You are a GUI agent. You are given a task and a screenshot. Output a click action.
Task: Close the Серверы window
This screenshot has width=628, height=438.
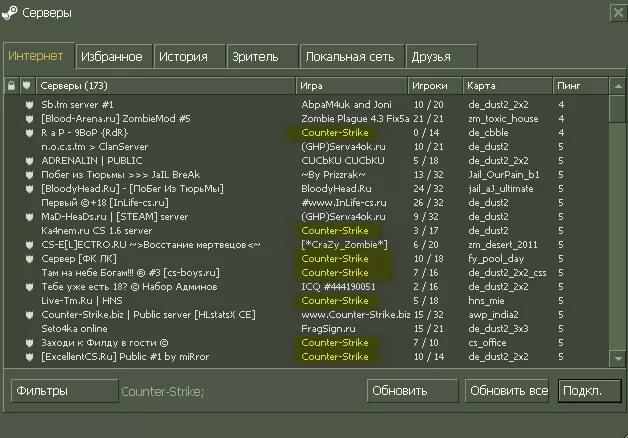(x=618, y=13)
